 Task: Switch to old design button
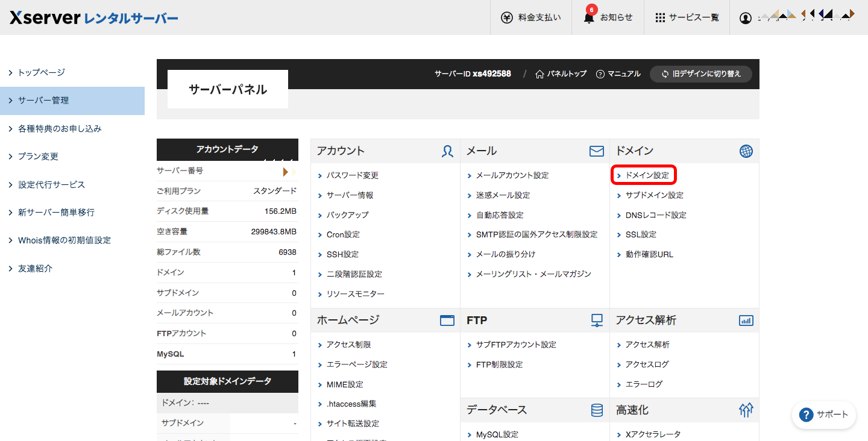700,74
